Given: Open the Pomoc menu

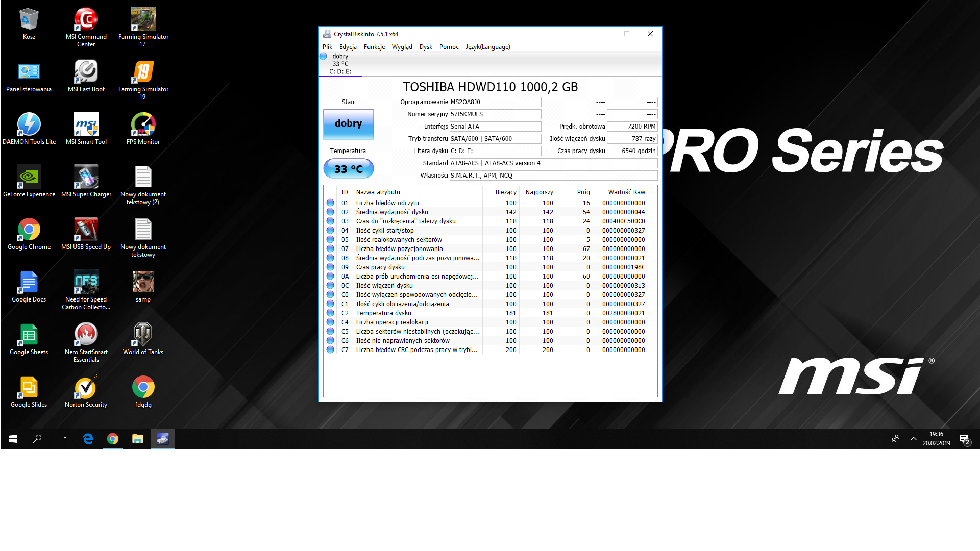Looking at the screenshot, I should 449,47.
